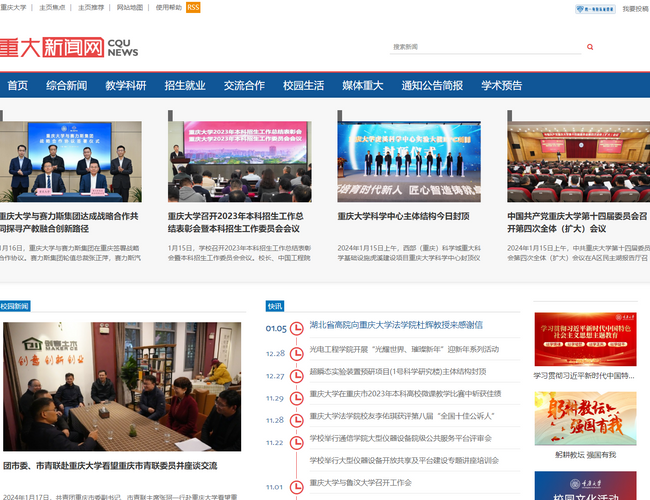This screenshot has height=500, width=650.
Task: Click the 主页推荐 top link
Action: (91, 7)
